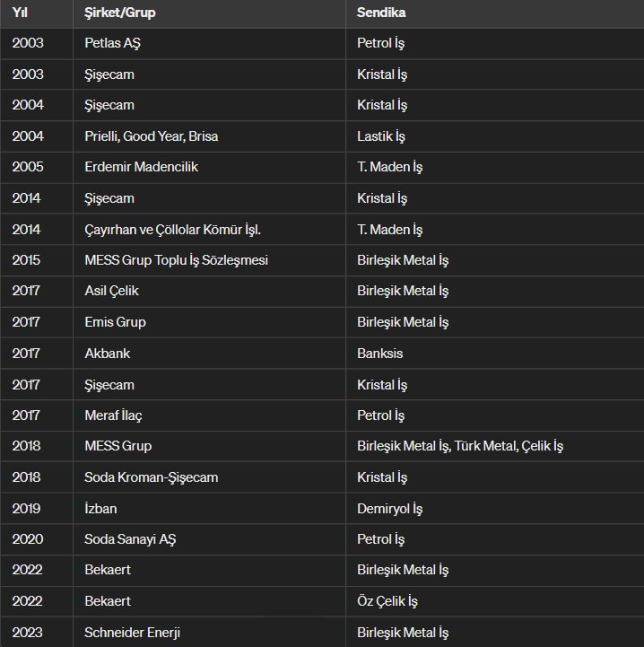The image size is (644, 647).
Task: Select the Schneider Enerji cell
Action: click(132, 633)
